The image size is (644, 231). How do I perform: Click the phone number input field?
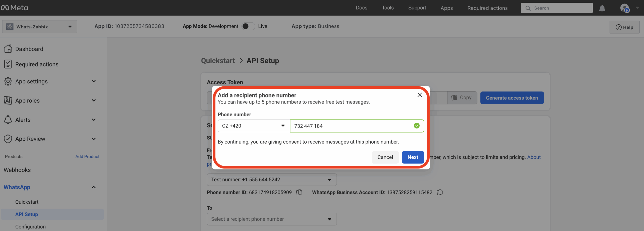click(357, 126)
